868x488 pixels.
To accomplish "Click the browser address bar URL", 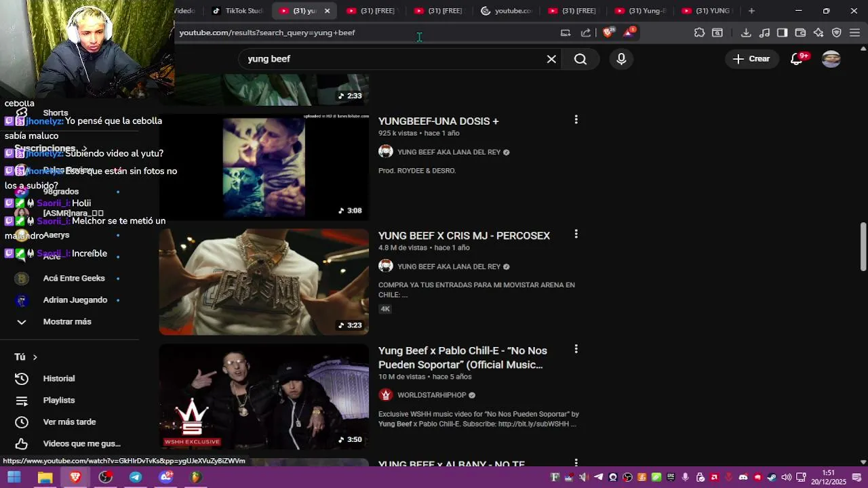I will tap(267, 33).
